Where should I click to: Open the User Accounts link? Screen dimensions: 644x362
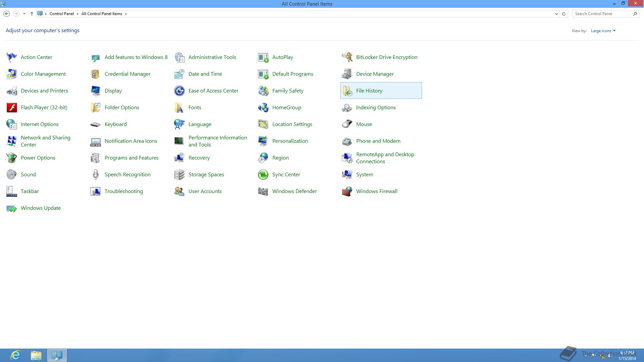click(205, 191)
